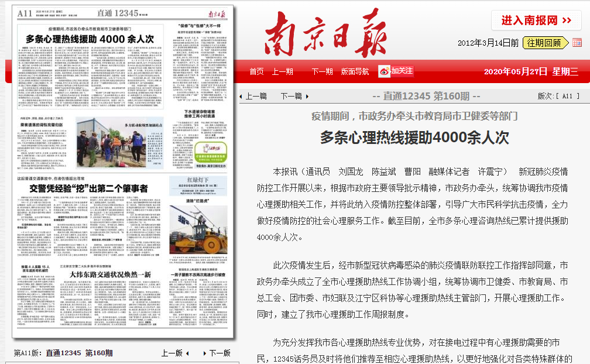Go to 上一版 page link
This screenshot has width=590, height=364.
tap(172, 353)
